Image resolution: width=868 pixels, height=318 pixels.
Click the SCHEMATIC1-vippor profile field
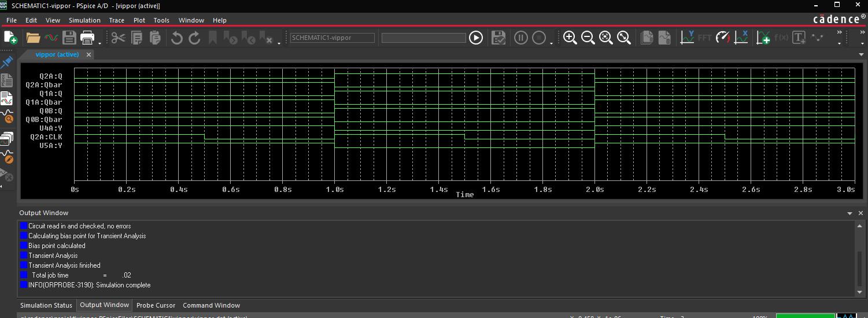pyautogui.click(x=333, y=38)
